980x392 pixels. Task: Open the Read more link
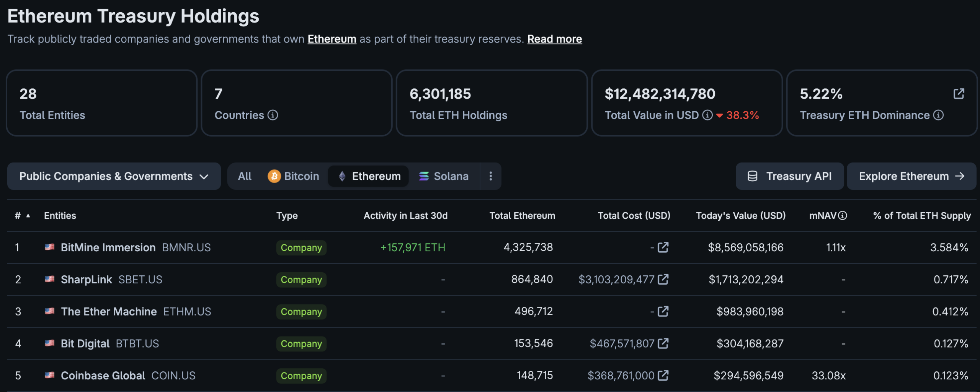555,39
